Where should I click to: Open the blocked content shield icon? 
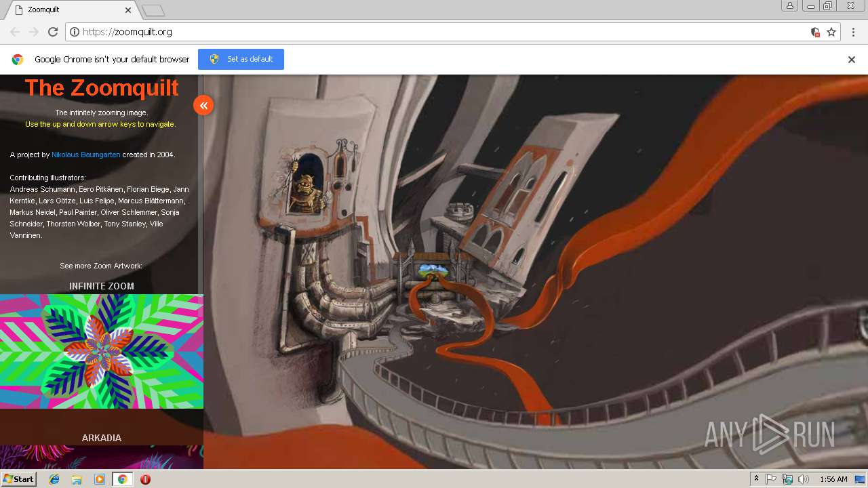click(x=815, y=32)
